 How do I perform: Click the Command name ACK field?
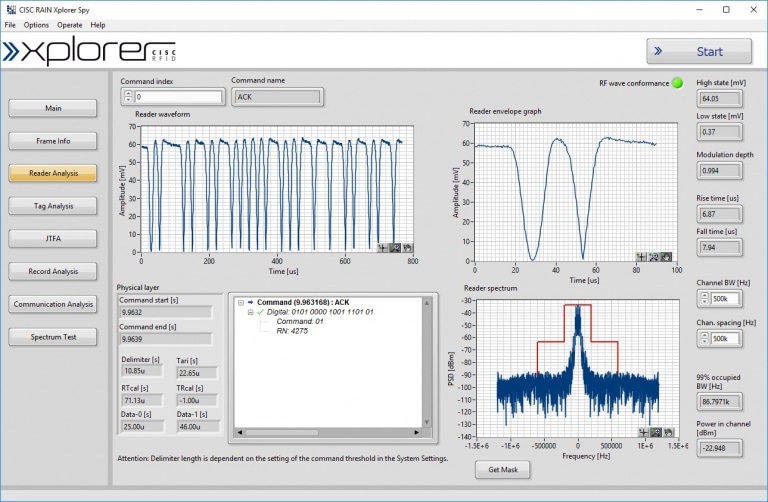pos(277,96)
